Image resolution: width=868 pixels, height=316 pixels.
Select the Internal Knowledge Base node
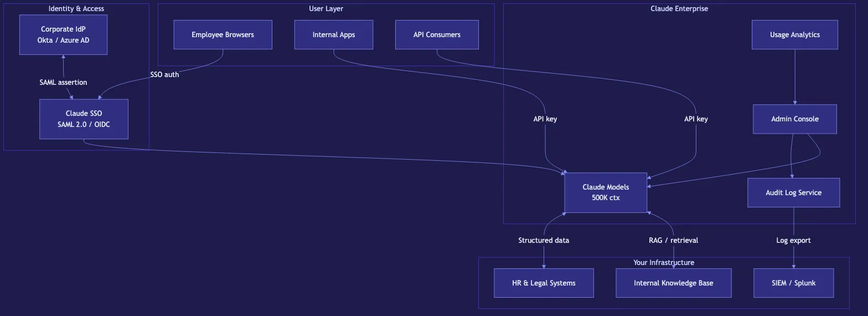(x=673, y=283)
